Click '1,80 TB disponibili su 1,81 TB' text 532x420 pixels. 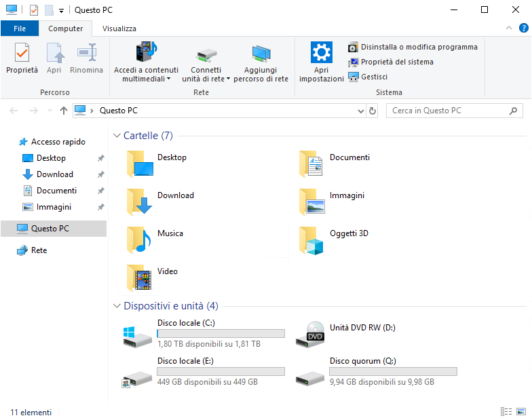pyautogui.click(x=209, y=344)
